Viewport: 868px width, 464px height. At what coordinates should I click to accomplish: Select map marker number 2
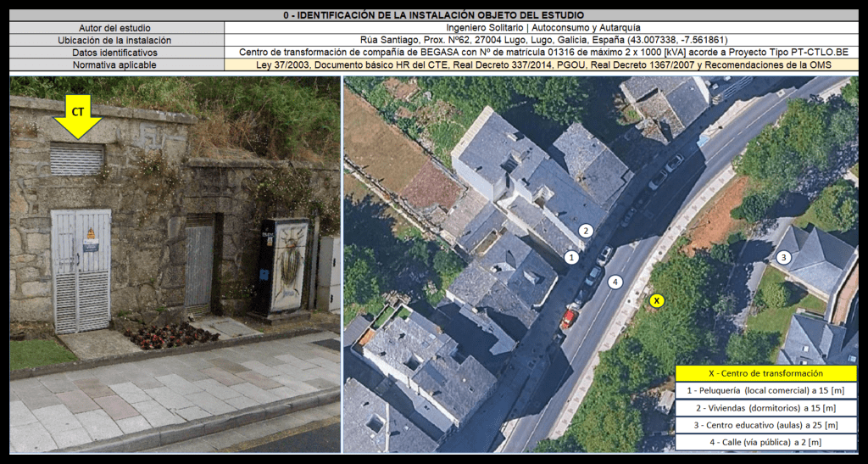(x=585, y=230)
